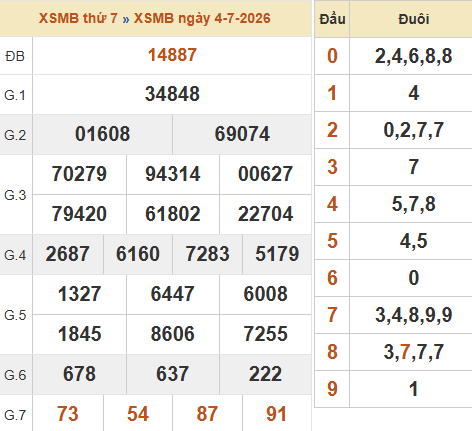Click the Đuôi column header
This screenshot has width=472, height=431.
click(x=413, y=19)
